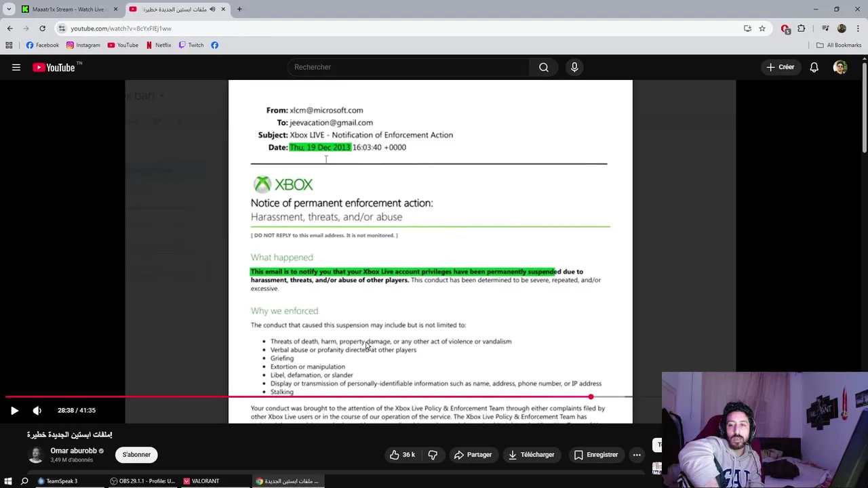Click the progress bar scrubber handle
Image resolution: width=868 pixels, height=488 pixels.
[x=591, y=396]
